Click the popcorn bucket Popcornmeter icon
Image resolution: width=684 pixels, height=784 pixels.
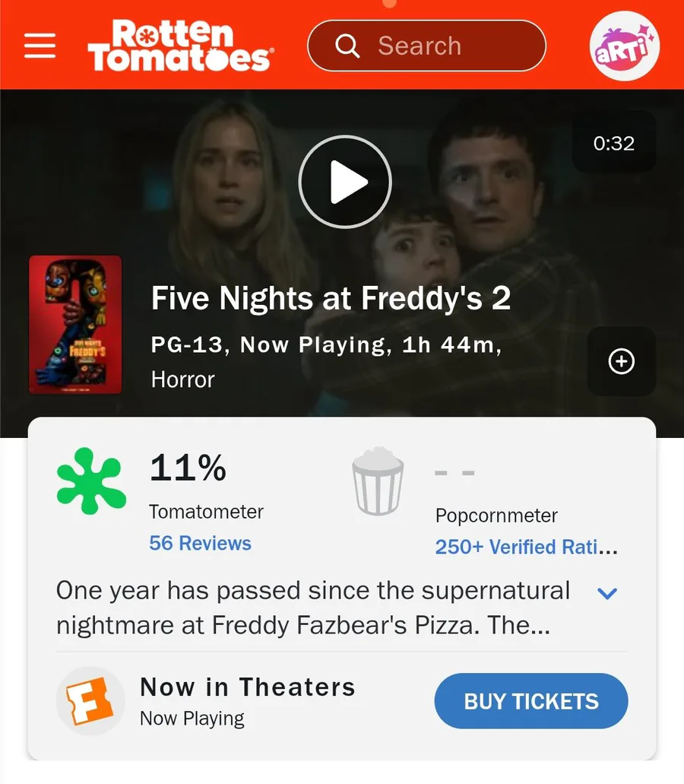pyautogui.click(x=378, y=481)
